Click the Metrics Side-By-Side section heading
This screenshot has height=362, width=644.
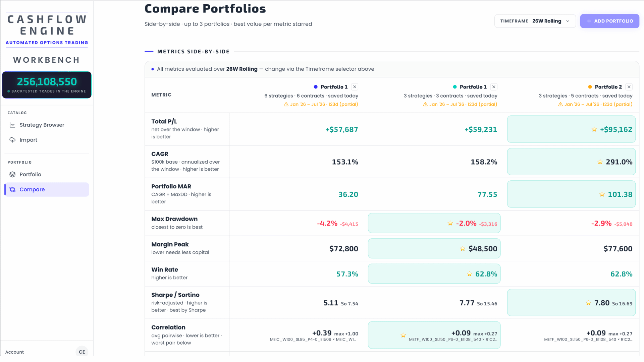[194, 52]
